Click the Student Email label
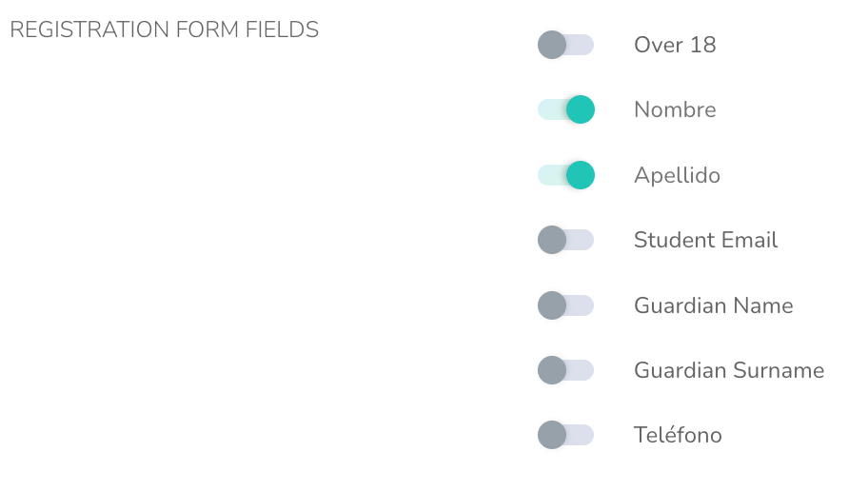868x491 pixels. tap(705, 240)
